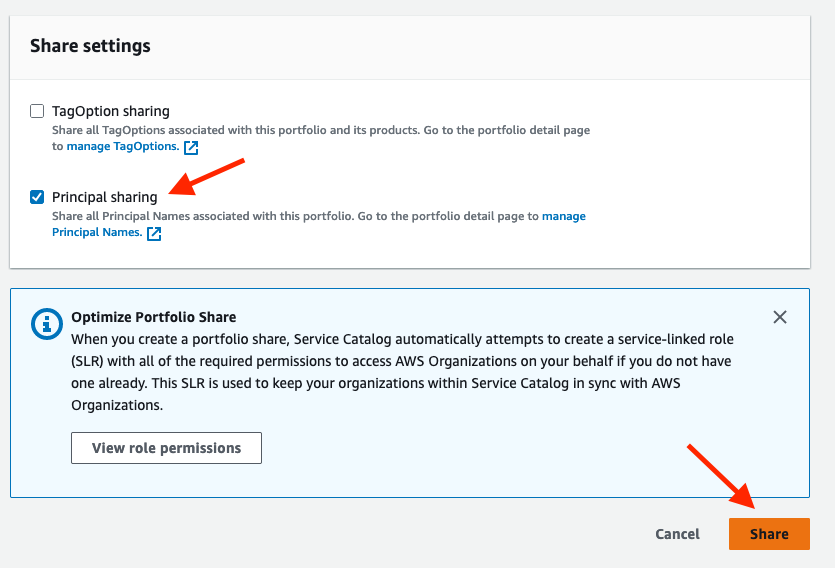Image resolution: width=835 pixels, height=568 pixels.
Task: Select the Optimize Portfolio Share title
Action: tap(153, 317)
